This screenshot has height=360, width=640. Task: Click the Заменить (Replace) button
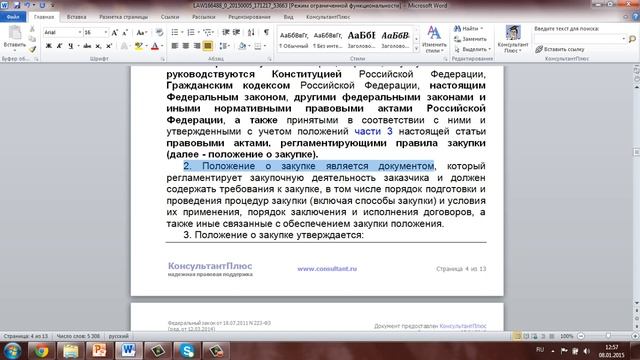[470, 39]
